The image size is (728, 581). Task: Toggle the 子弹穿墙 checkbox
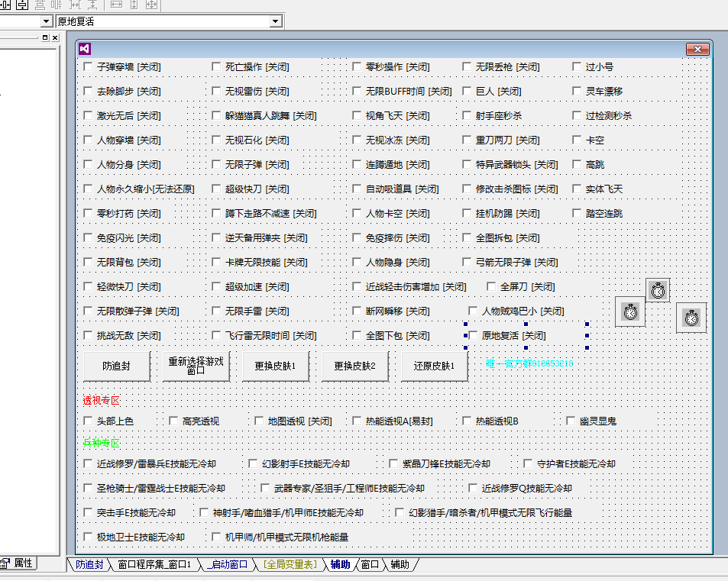click(x=88, y=67)
